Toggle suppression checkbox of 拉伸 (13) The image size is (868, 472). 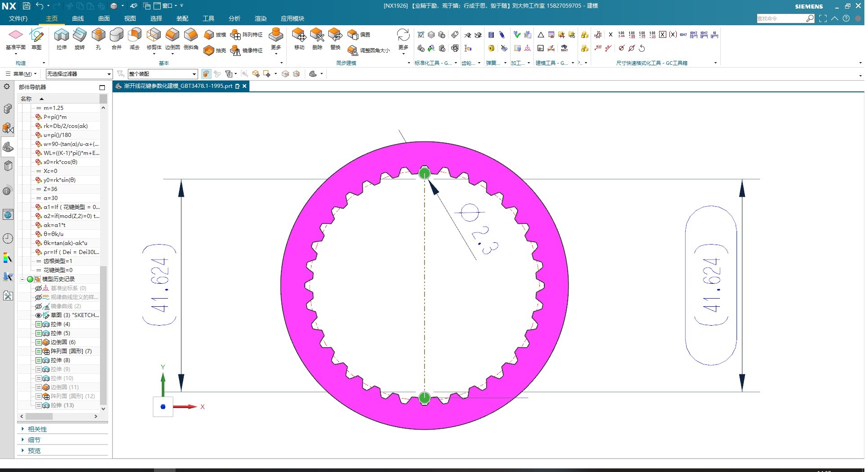point(39,405)
